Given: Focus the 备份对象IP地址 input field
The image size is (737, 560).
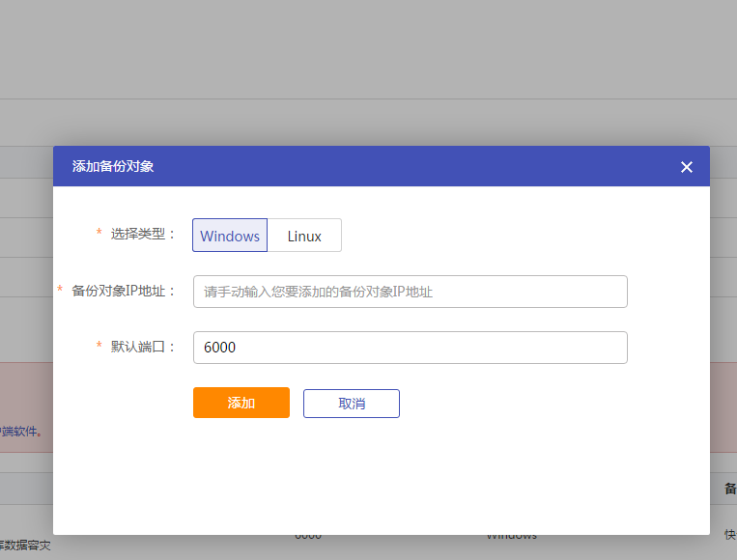Looking at the screenshot, I should pos(410,292).
